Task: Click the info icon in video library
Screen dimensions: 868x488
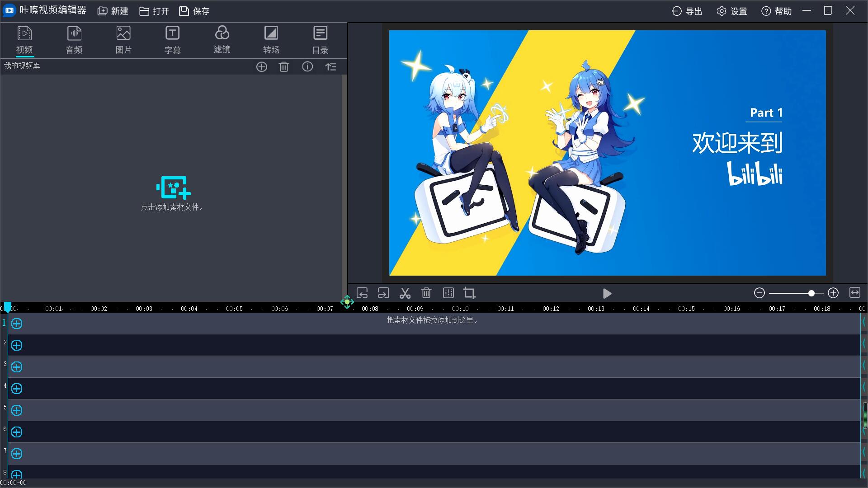Action: (x=307, y=67)
